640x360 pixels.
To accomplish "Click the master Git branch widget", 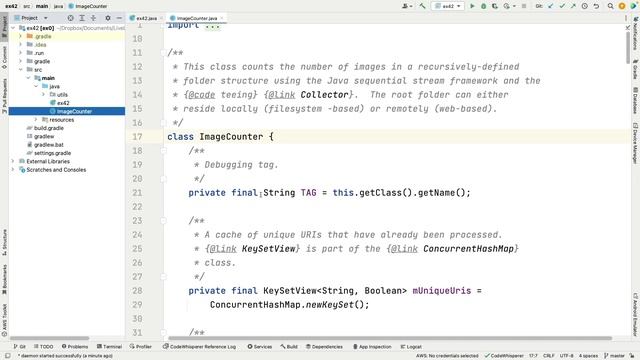I will coord(614,356).
